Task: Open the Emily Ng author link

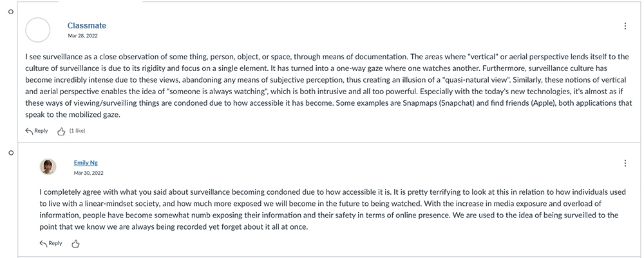Action: (87, 163)
